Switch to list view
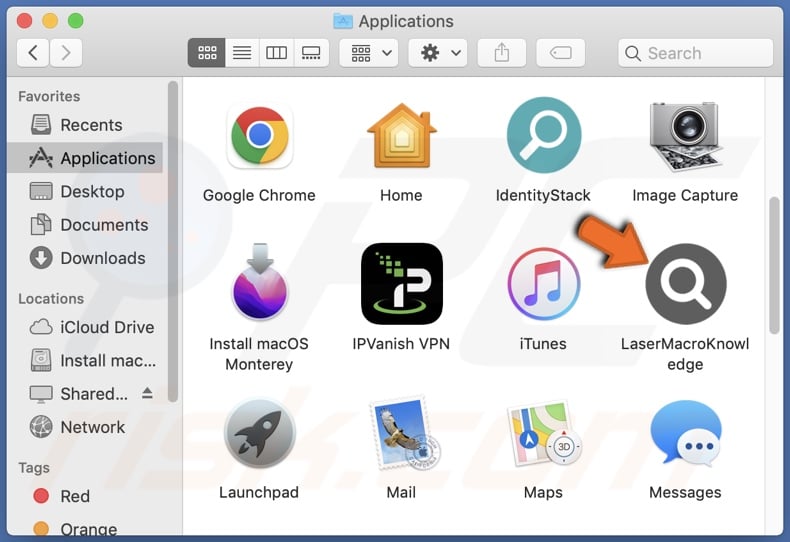This screenshot has width=790, height=542. [242, 53]
